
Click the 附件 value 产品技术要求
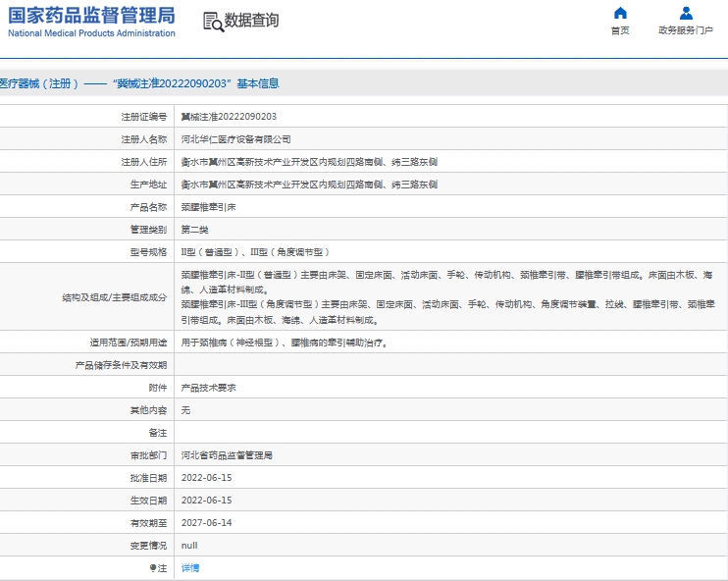point(208,388)
